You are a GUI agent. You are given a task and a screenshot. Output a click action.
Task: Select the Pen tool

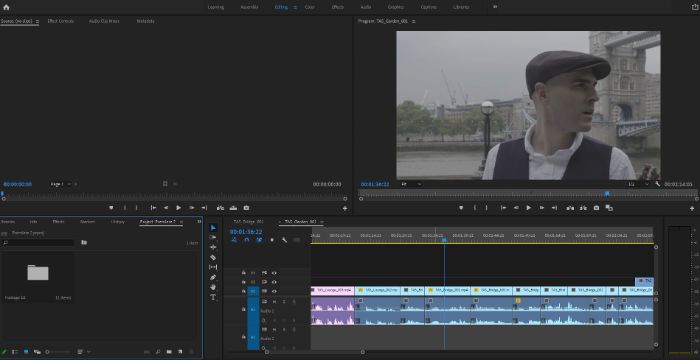tap(213, 277)
